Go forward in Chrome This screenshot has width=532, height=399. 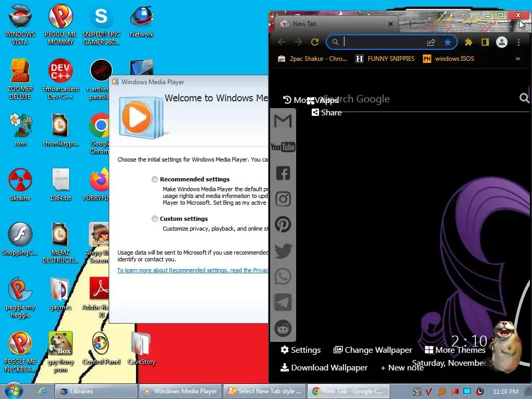coord(298,42)
